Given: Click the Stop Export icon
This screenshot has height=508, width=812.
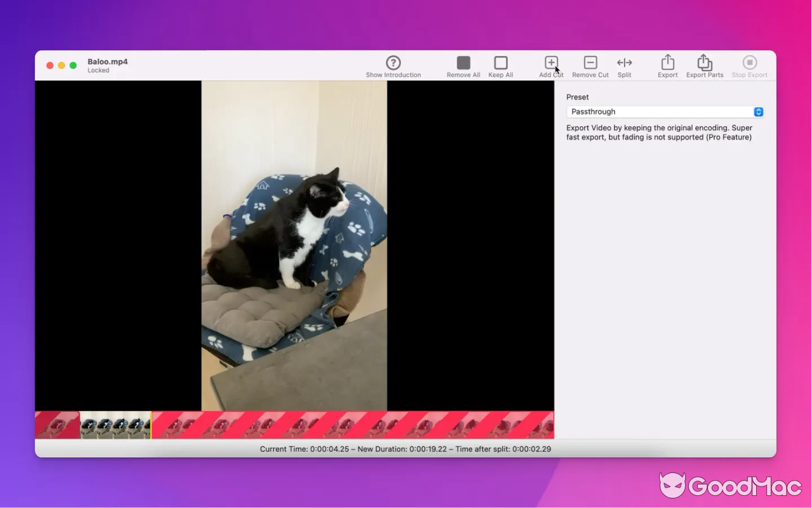Looking at the screenshot, I should (x=749, y=63).
